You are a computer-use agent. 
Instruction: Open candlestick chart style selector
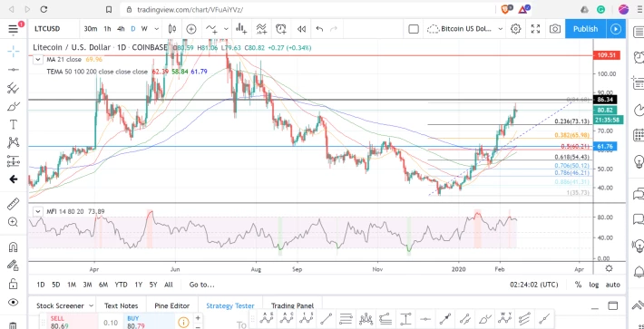172,29
